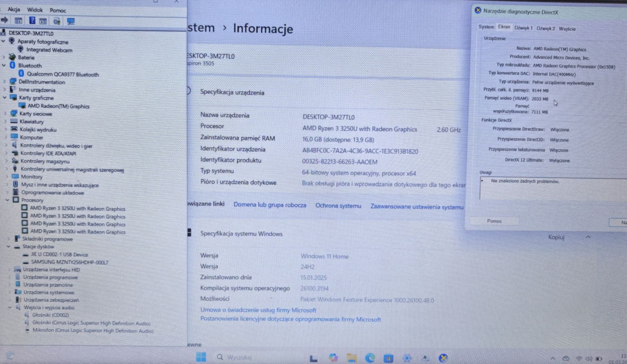This screenshot has height=364, width=627.
Task: Select the DESKTOP-3M27TL0 root node in Device Manager
Action: 31,33
